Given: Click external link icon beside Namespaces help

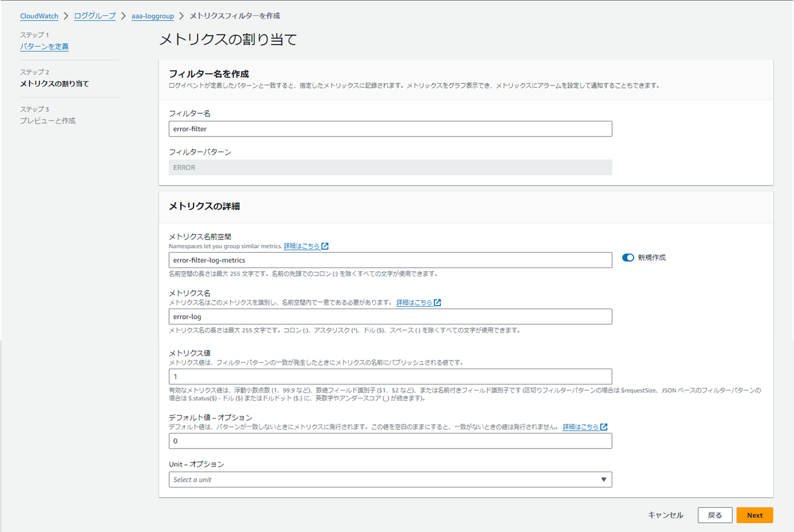Looking at the screenshot, I should [325, 246].
